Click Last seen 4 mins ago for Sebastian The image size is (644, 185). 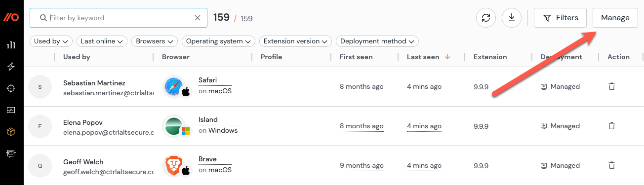(424, 87)
